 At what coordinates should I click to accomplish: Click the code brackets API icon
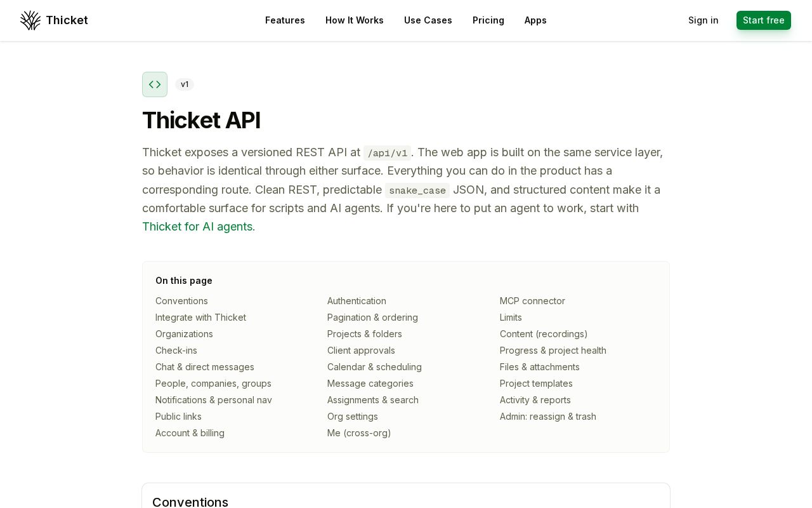[x=155, y=84]
